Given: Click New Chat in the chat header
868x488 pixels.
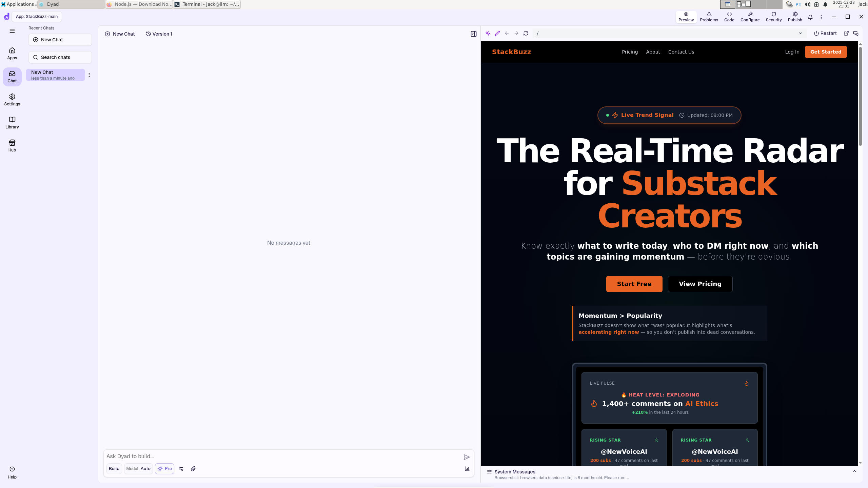Looking at the screenshot, I should tap(120, 34).
